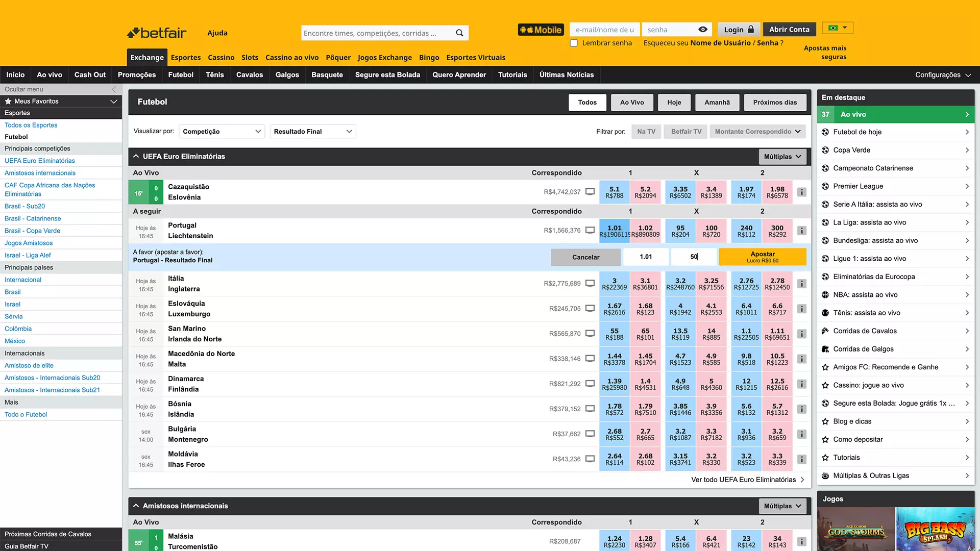Image resolution: width=980 pixels, height=551 pixels.
Task: Open info for Bósnia vs Islândia
Action: [802, 409]
